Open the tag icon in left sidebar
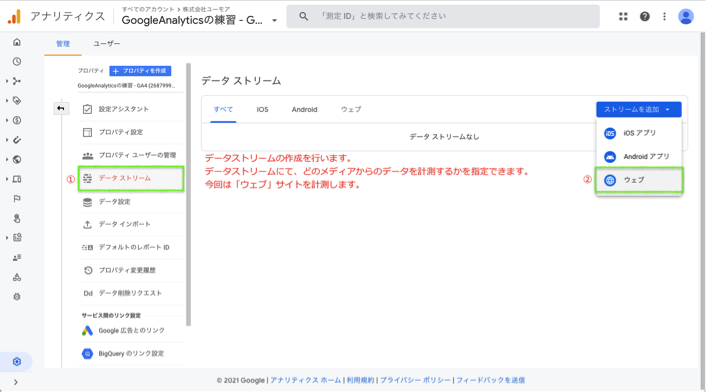The image size is (706, 392). (x=17, y=101)
